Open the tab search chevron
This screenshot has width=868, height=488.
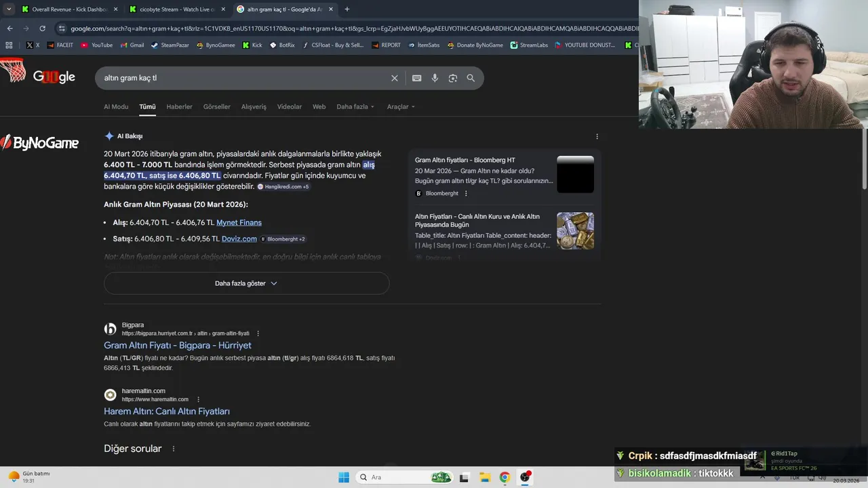(9, 9)
